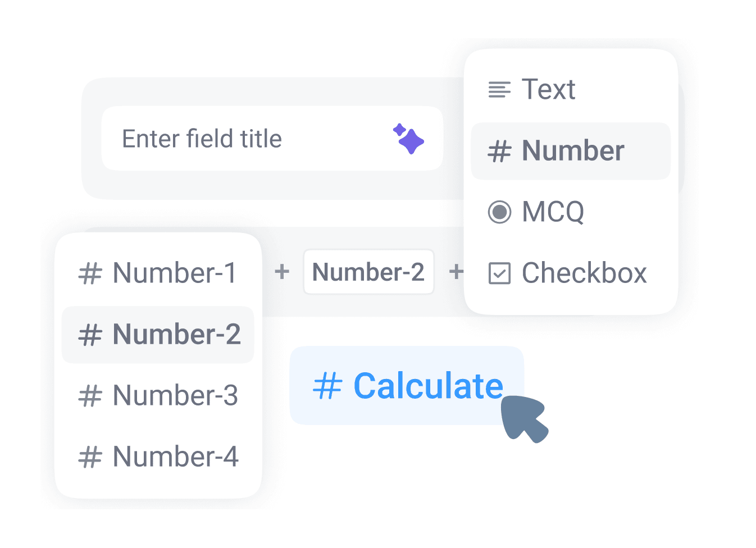Choose the Text field type option
This screenshot has height=548, width=756.
point(548,89)
